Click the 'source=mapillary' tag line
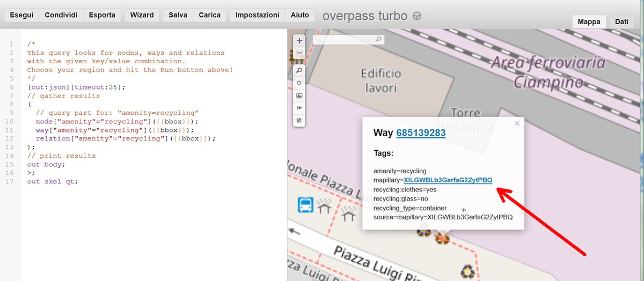 click(x=443, y=217)
